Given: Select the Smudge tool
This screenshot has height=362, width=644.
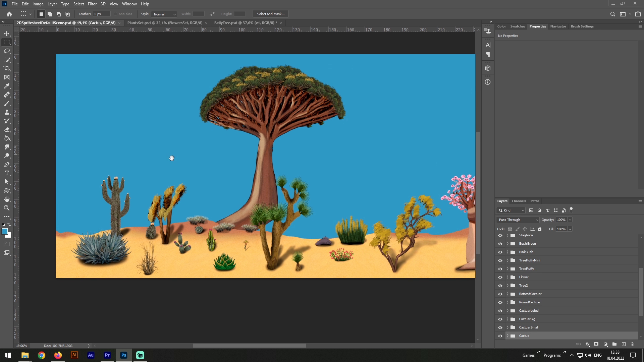Looking at the screenshot, I should pyautogui.click(x=7, y=147).
